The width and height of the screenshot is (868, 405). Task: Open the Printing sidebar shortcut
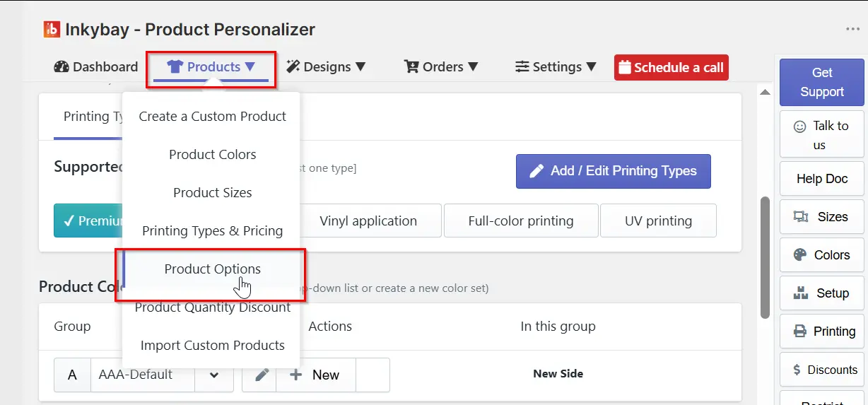point(822,331)
